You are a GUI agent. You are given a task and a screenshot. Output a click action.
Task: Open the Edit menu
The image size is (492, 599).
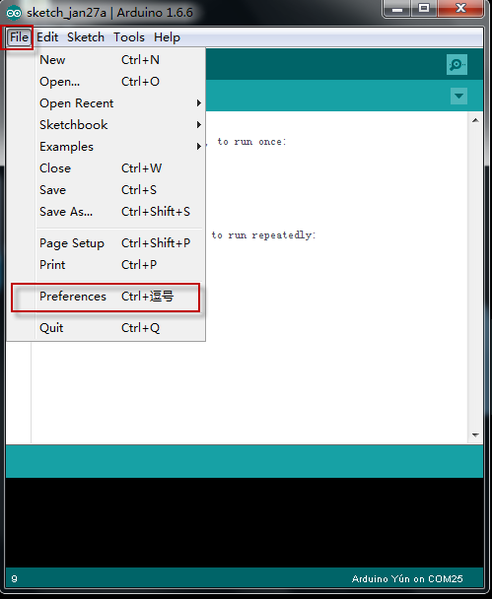point(47,37)
